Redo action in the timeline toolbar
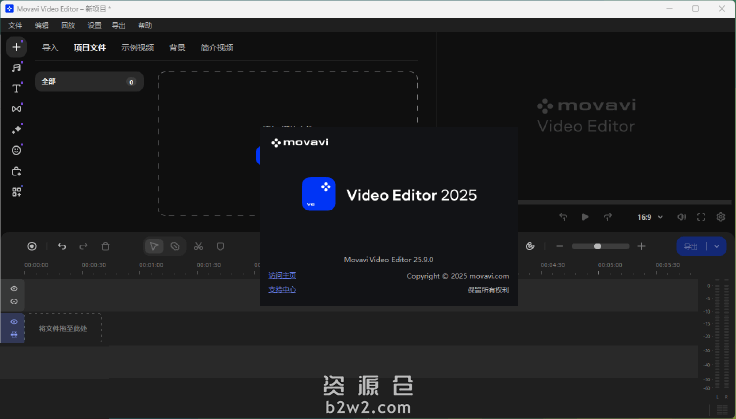 [83, 246]
